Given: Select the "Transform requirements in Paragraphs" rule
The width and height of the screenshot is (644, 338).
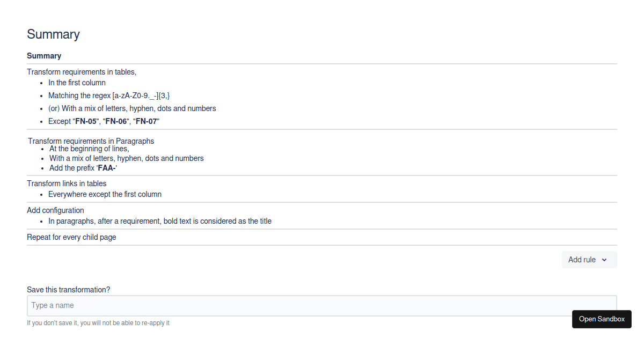Looking at the screenshot, I should point(91,141).
